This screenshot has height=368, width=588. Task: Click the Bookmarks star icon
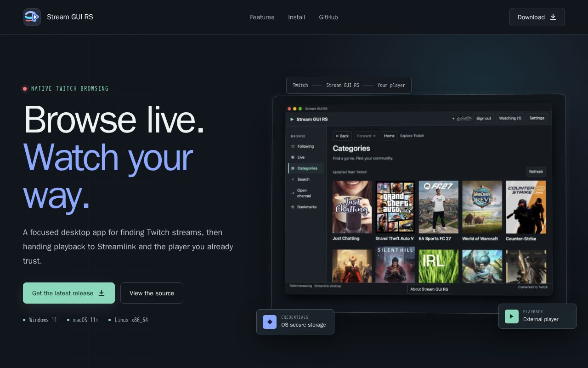coord(293,207)
